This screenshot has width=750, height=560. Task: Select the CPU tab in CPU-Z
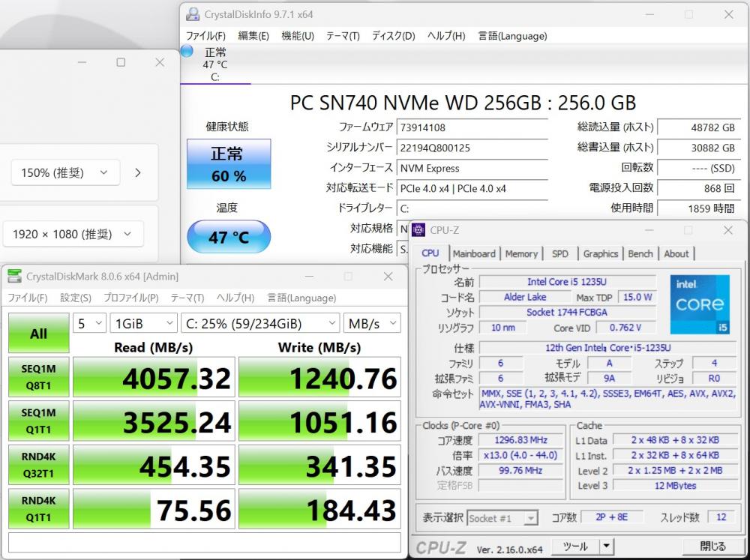tap(430, 253)
